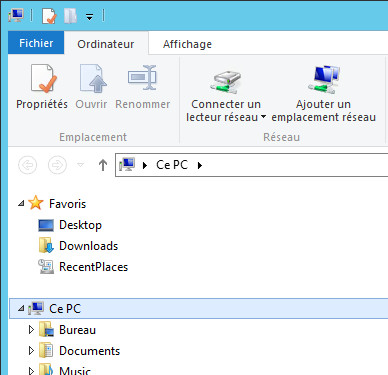
Task: Click the Forward navigation arrow
Action: point(57,165)
